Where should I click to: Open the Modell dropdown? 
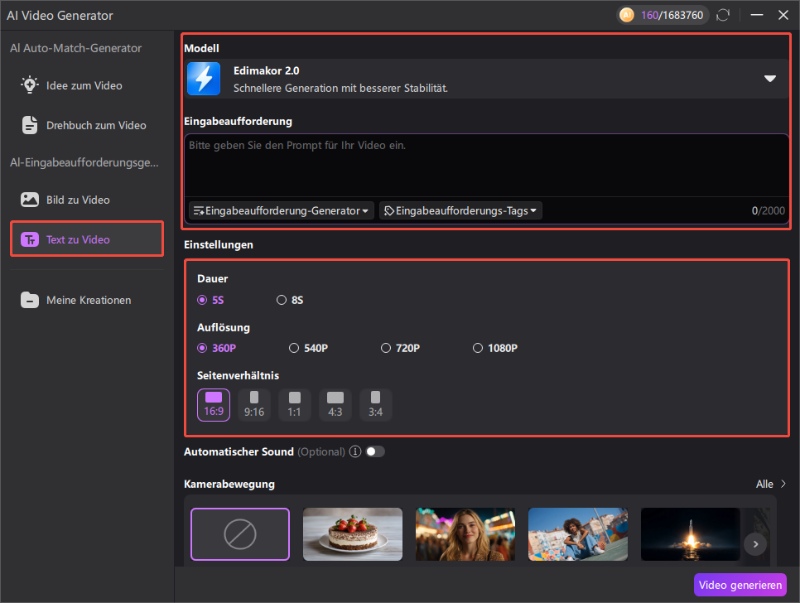[771, 78]
